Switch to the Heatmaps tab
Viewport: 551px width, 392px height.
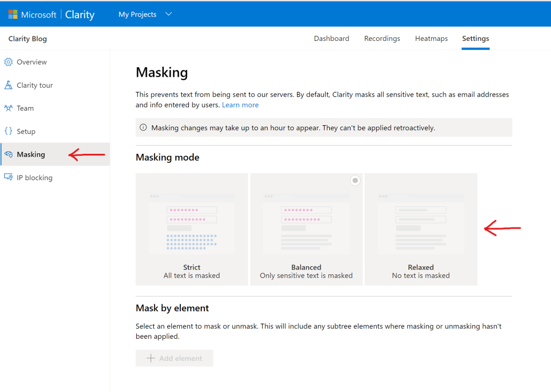(x=432, y=38)
